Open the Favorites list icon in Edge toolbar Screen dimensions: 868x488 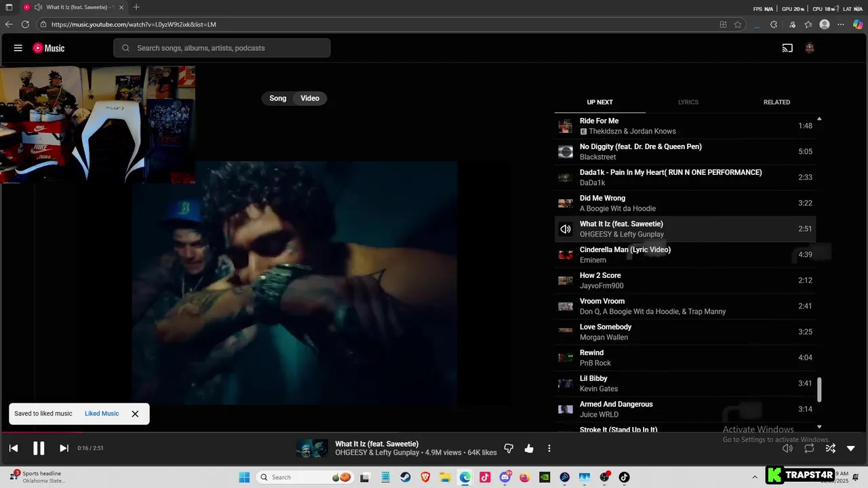click(808, 24)
